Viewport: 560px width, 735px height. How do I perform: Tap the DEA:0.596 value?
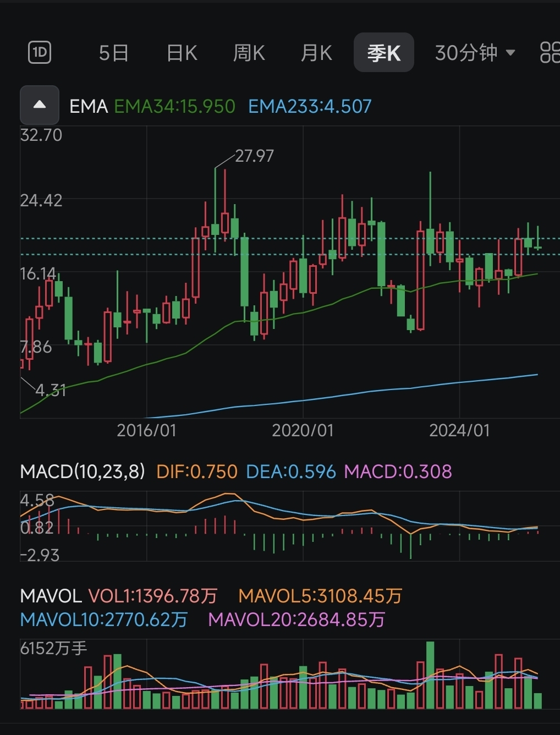(291, 471)
